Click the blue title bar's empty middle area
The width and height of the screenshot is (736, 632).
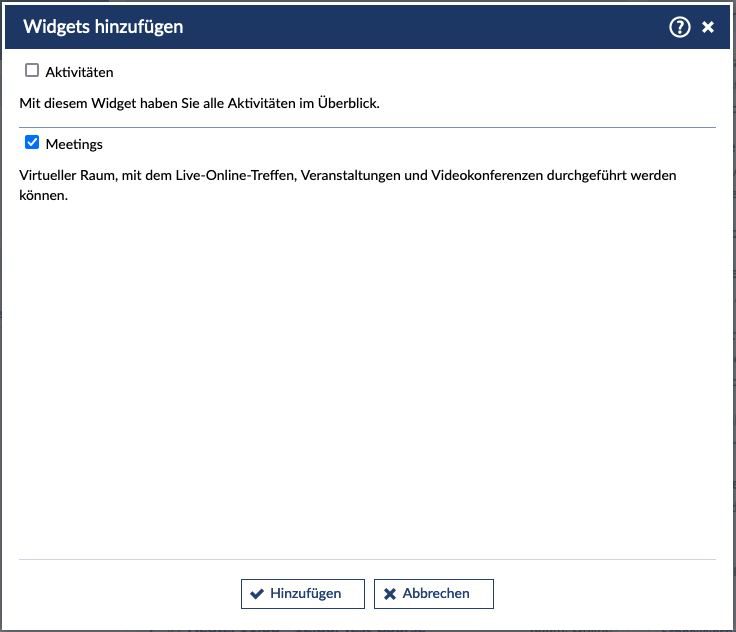(x=420, y=27)
